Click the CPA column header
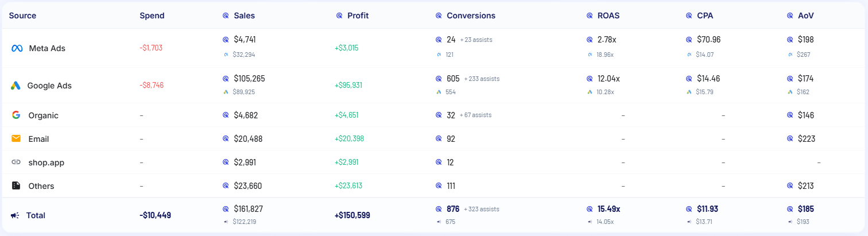This screenshot has width=868, height=236. [x=706, y=16]
